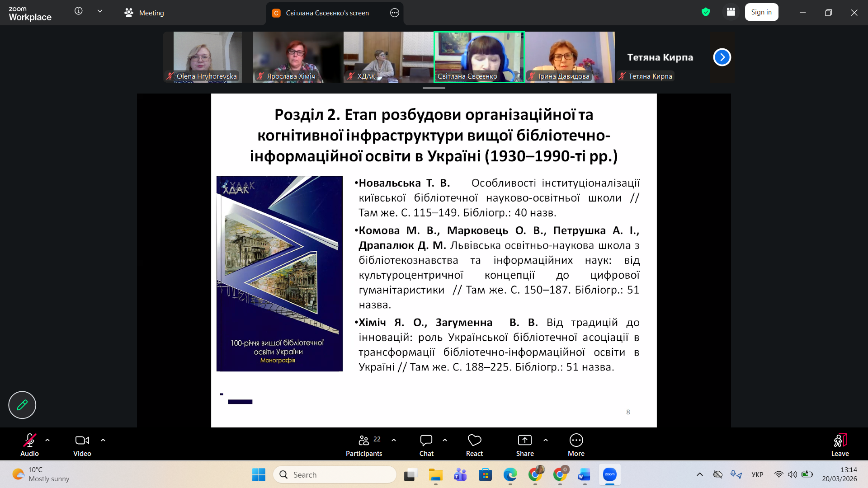Image resolution: width=868 pixels, height=488 pixels.
Task: Switch the gallery view layout icon
Action: [731, 12]
